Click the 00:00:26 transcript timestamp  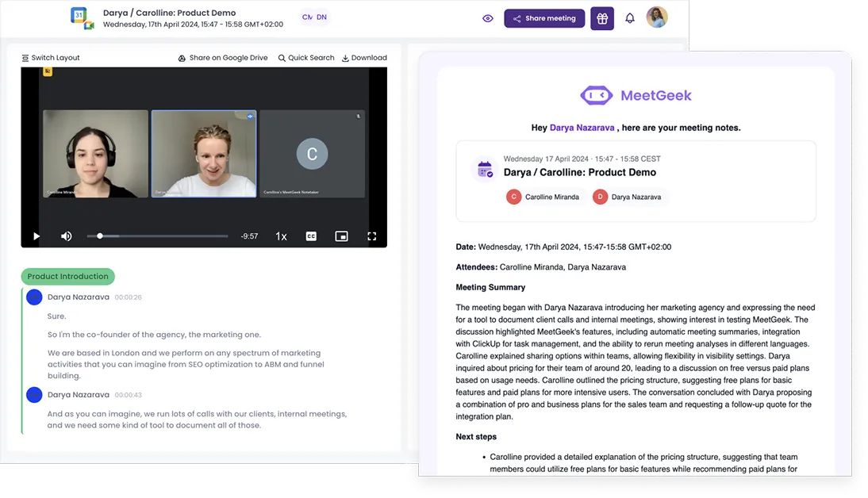click(x=128, y=297)
